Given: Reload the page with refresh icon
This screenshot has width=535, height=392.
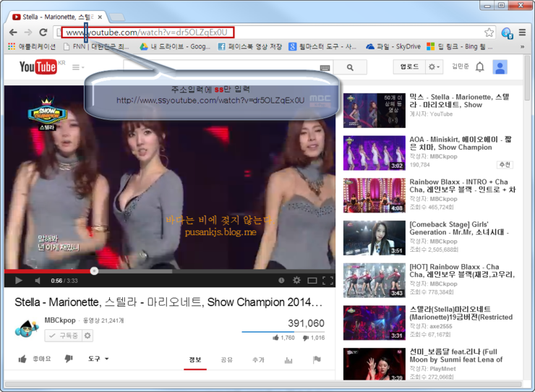Looking at the screenshot, I should 43,33.
